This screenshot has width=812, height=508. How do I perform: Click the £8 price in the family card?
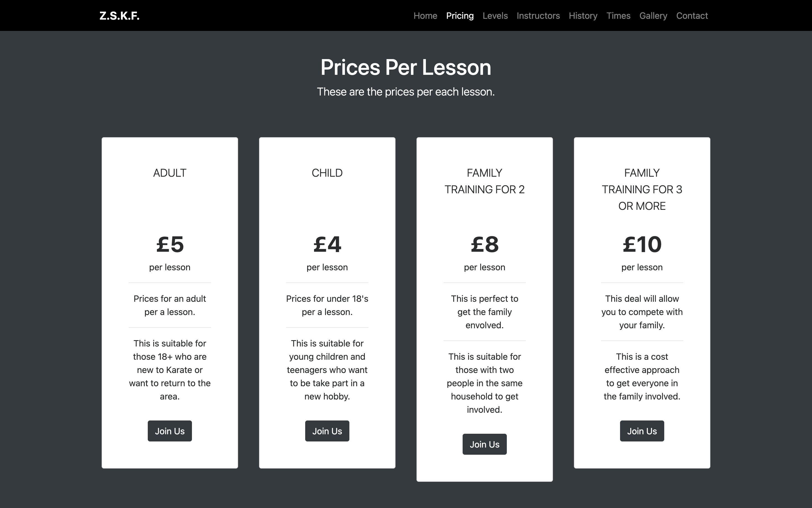click(485, 244)
